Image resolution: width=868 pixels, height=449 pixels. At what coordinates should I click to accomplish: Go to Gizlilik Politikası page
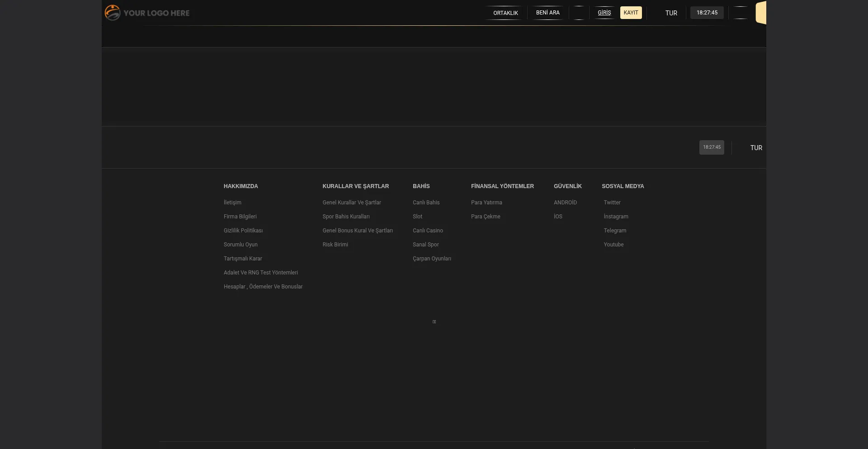pyautogui.click(x=243, y=231)
